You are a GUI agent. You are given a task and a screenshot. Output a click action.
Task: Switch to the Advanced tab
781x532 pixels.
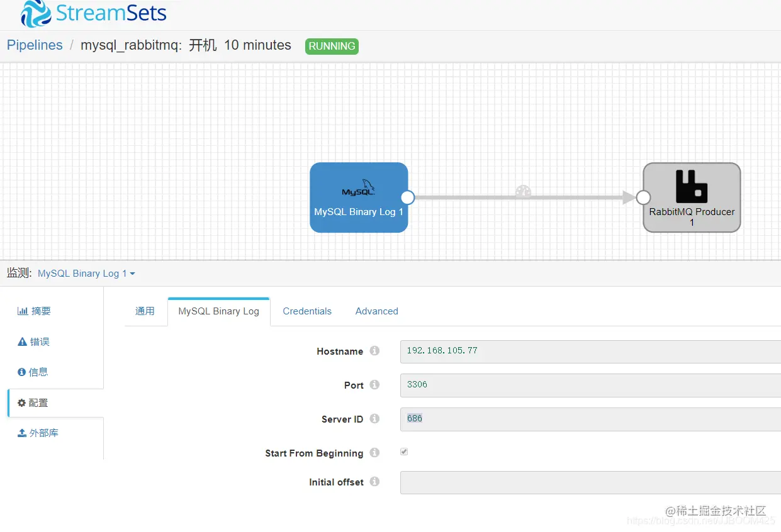376,311
